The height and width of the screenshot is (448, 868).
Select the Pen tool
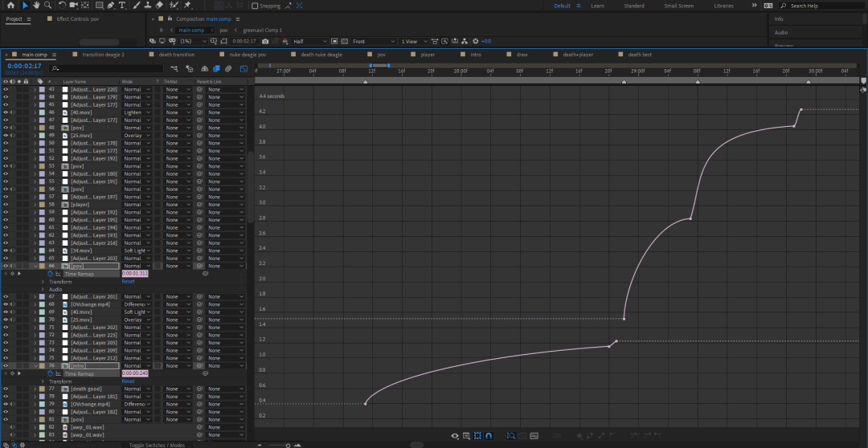point(111,6)
